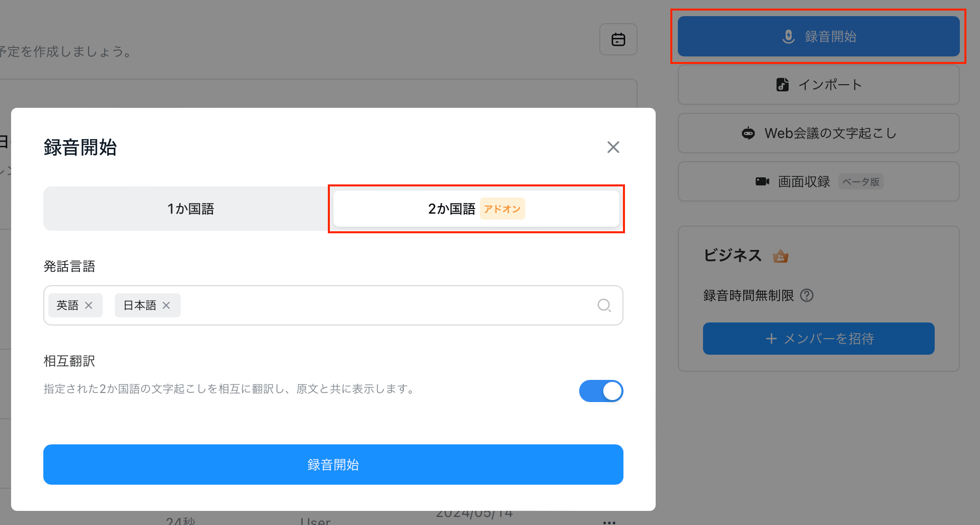Click the メンバーを招待 button
The height and width of the screenshot is (525, 980).
[818, 339]
